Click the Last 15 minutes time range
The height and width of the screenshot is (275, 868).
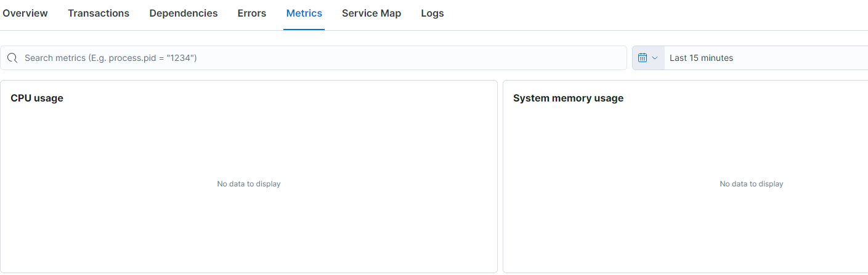click(x=701, y=58)
